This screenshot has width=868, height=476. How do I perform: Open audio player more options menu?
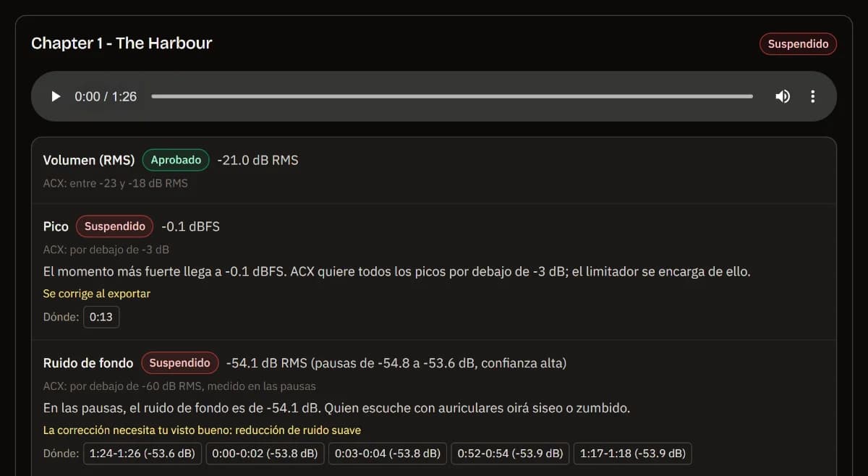pyautogui.click(x=813, y=96)
